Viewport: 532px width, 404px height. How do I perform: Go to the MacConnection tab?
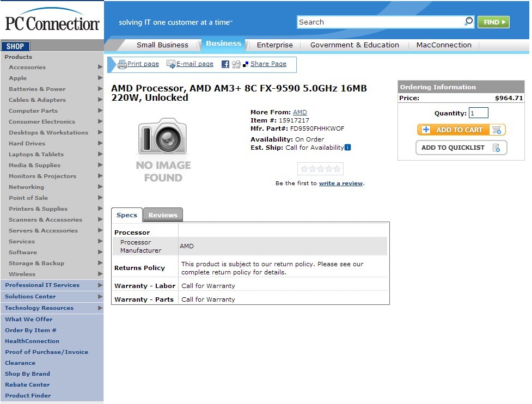[444, 45]
